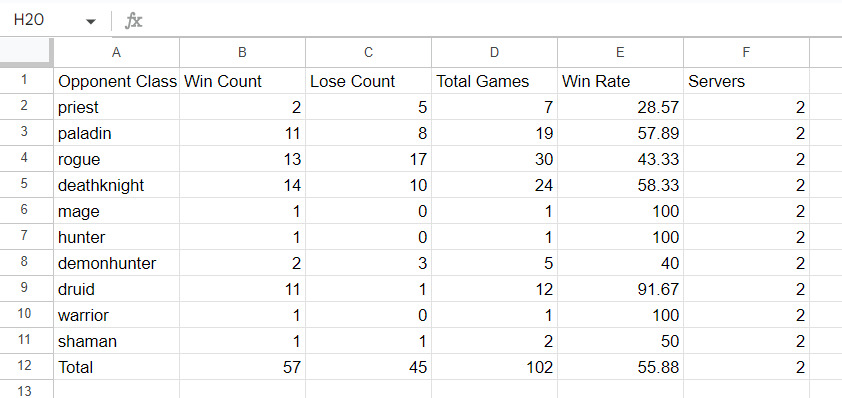Select the deathknight cell
Screen dimensions: 842x398
[117, 185]
